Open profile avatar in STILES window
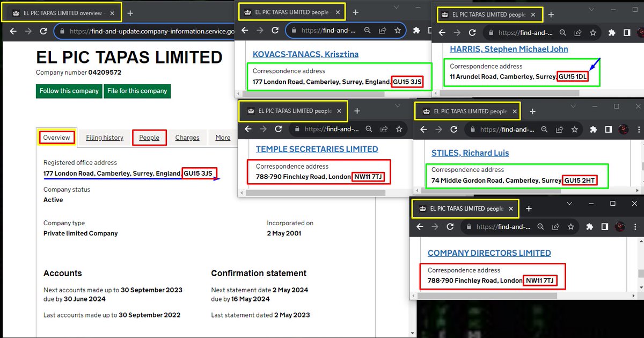This screenshot has height=338, width=644. [x=624, y=130]
